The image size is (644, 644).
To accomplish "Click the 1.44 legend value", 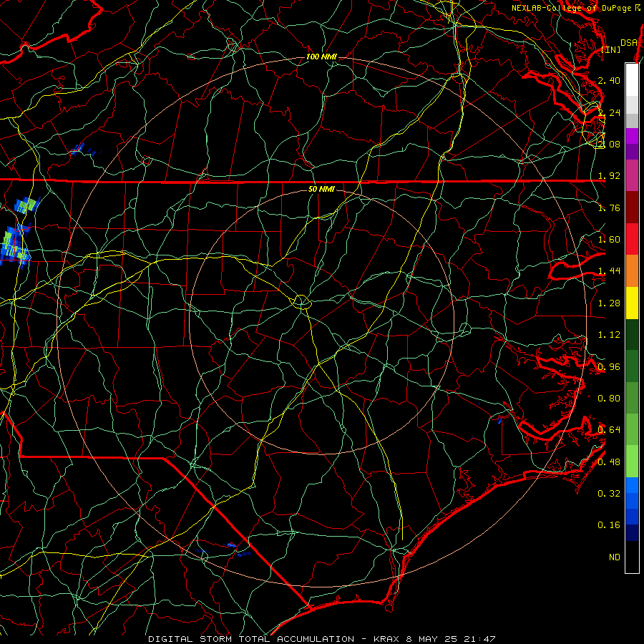I will tap(609, 271).
